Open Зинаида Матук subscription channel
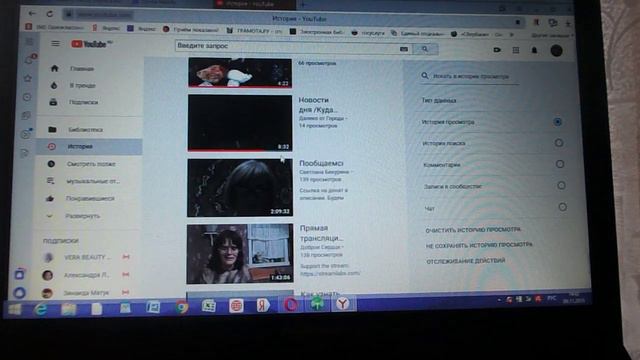The width and height of the screenshot is (640, 360). point(86,293)
